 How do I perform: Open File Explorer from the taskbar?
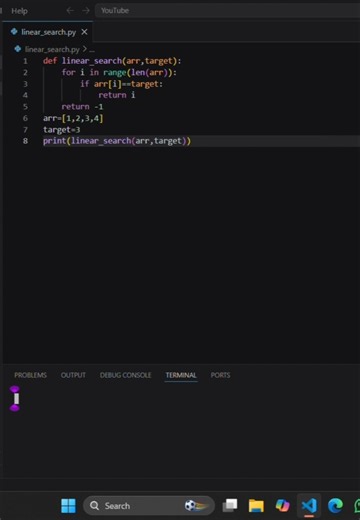coord(256,506)
